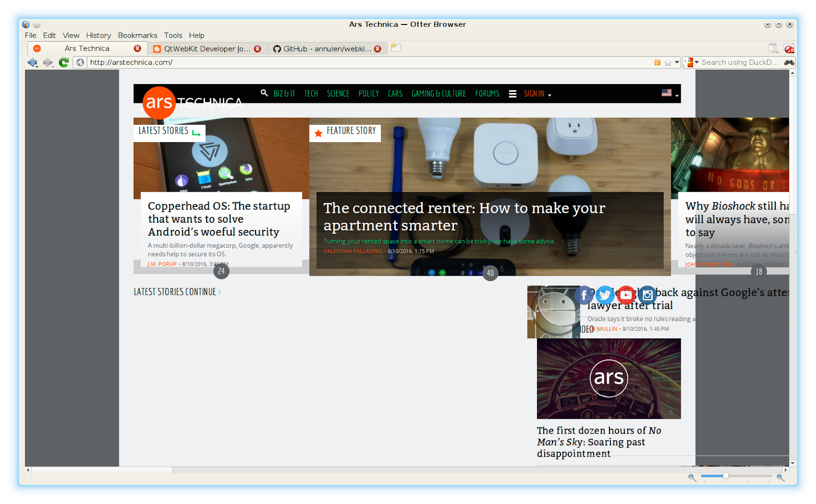The width and height of the screenshot is (816, 504).
Task: Click the magnifier search icon on Ars Technica
Action: pyautogui.click(x=264, y=93)
